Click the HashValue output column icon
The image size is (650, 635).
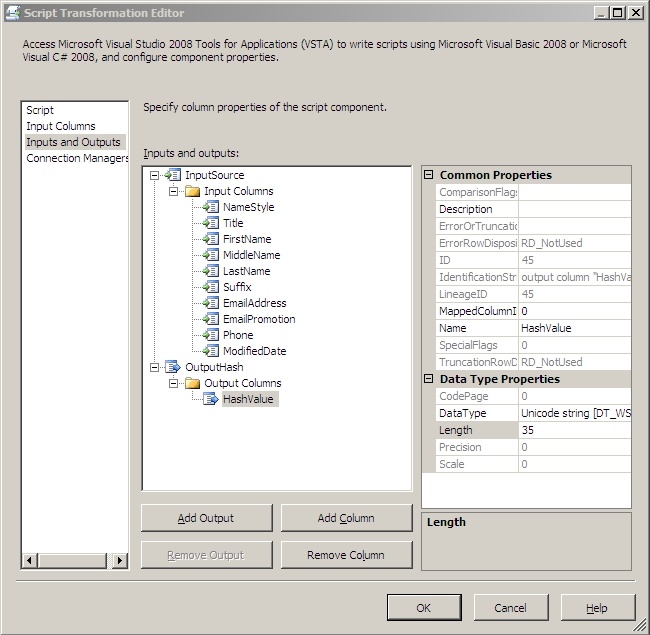(x=211, y=399)
